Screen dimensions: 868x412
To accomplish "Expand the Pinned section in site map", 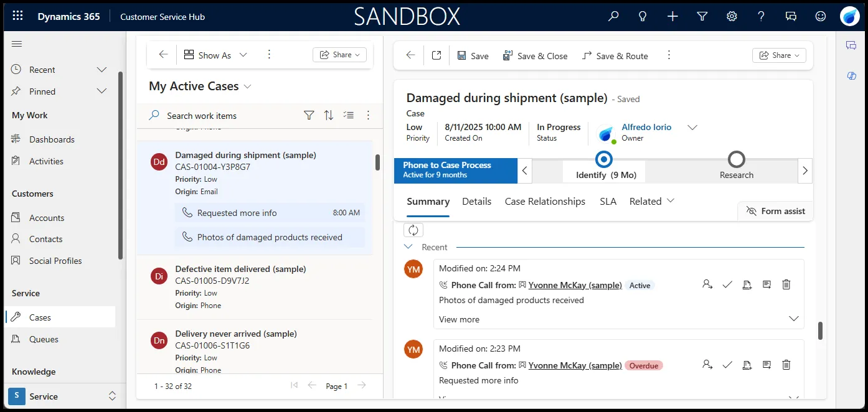I will coord(102,91).
